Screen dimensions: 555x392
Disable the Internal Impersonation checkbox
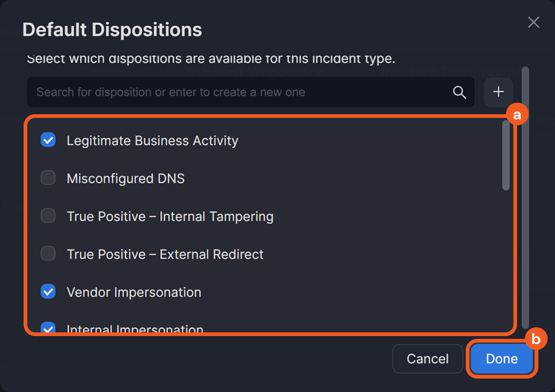tap(48, 328)
